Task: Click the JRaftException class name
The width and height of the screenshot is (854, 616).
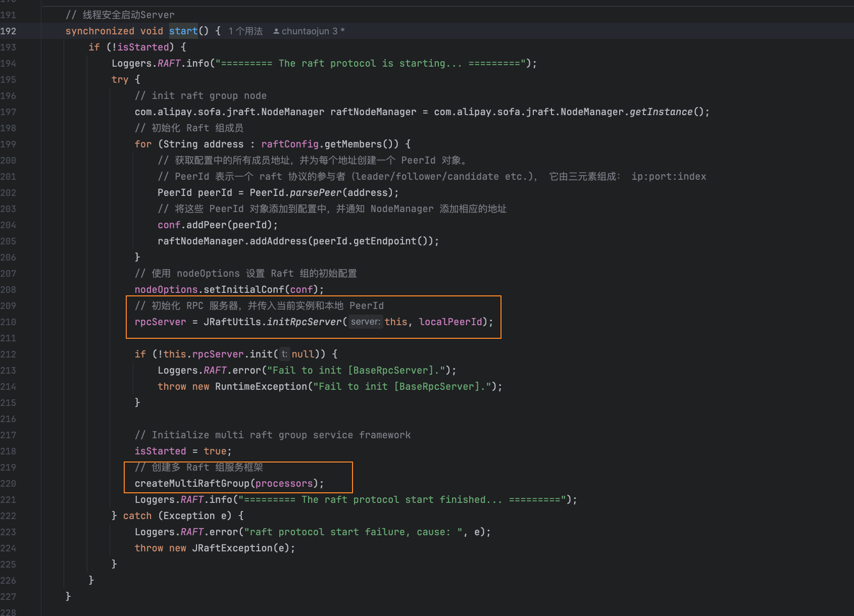Action: coord(232,548)
